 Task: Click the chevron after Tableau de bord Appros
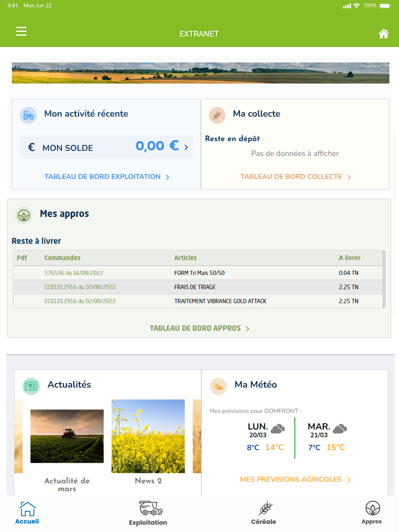[247, 329]
